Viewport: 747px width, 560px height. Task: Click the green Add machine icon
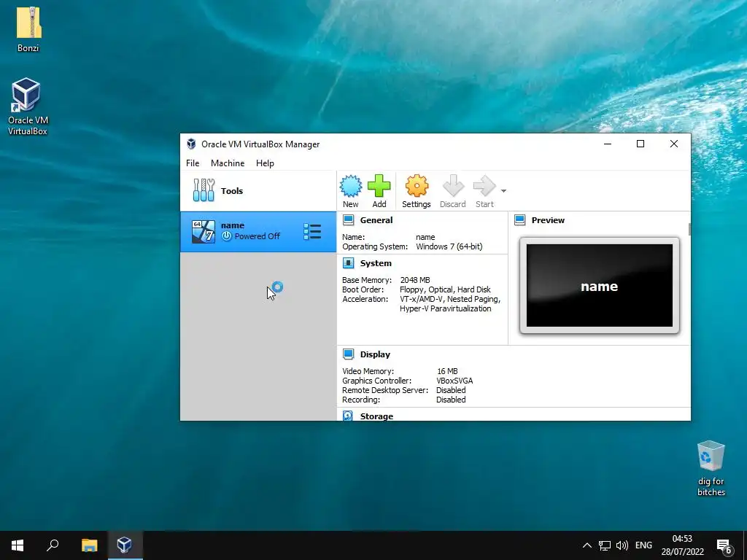point(379,186)
